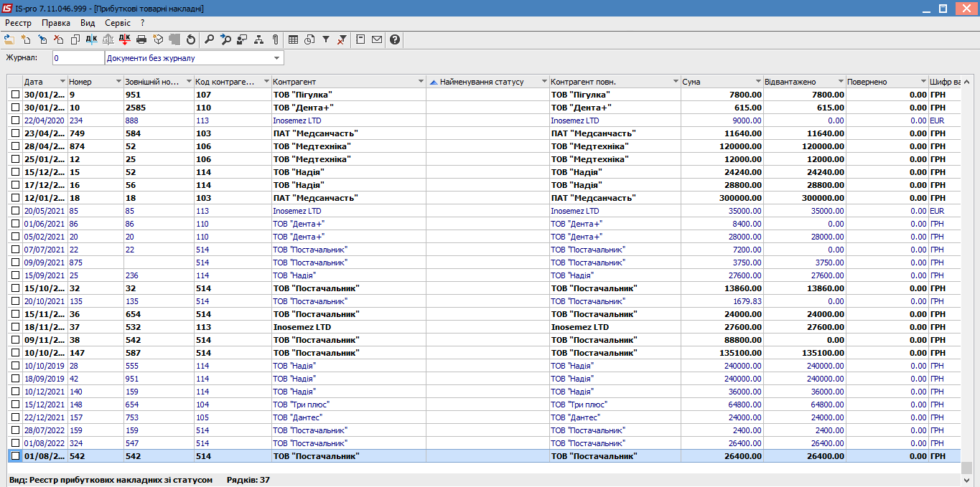This screenshot has width=980, height=487.
Task: Open the Реєстр menu
Action: (19, 23)
